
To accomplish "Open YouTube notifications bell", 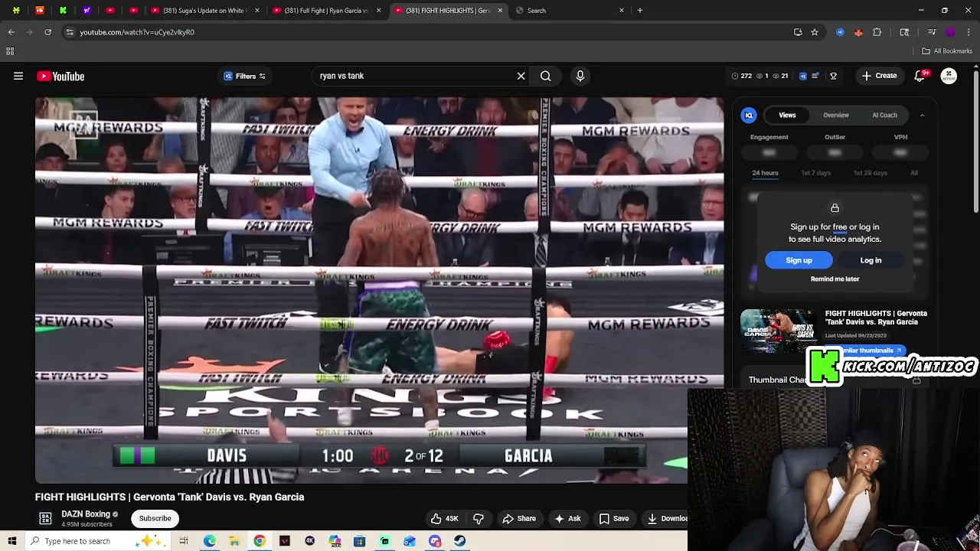I will (x=920, y=76).
